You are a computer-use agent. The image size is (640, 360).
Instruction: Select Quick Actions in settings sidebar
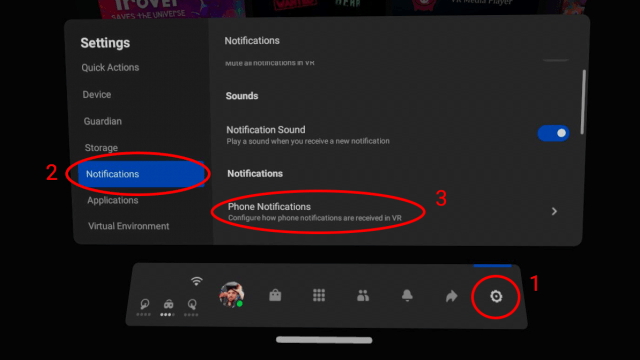pos(110,67)
